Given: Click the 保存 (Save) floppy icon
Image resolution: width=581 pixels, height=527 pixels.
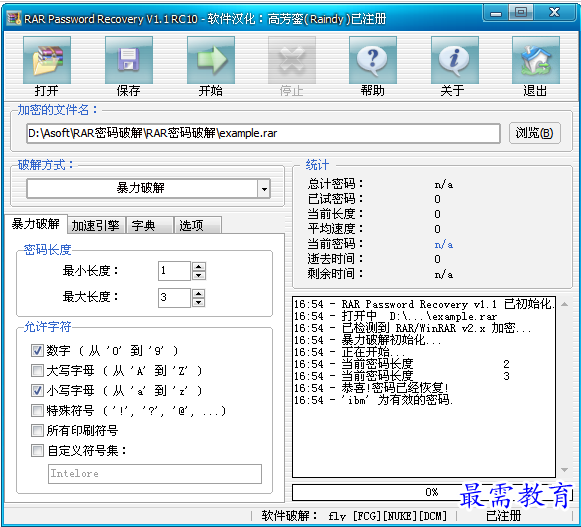Looking at the screenshot, I should click(129, 60).
